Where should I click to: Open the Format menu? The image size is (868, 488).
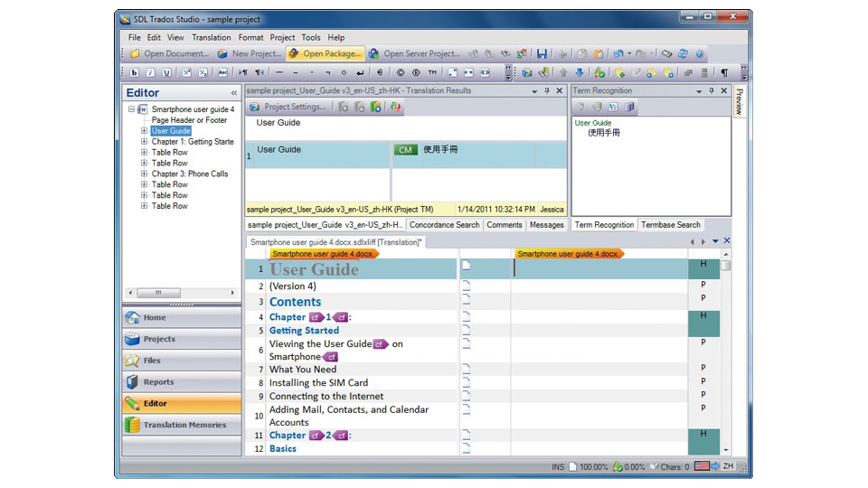[x=250, y=38]
